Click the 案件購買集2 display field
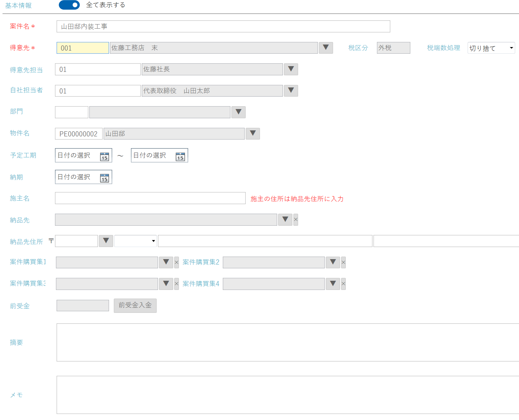The width and height of the screenshot is (519, 420). 274,263
